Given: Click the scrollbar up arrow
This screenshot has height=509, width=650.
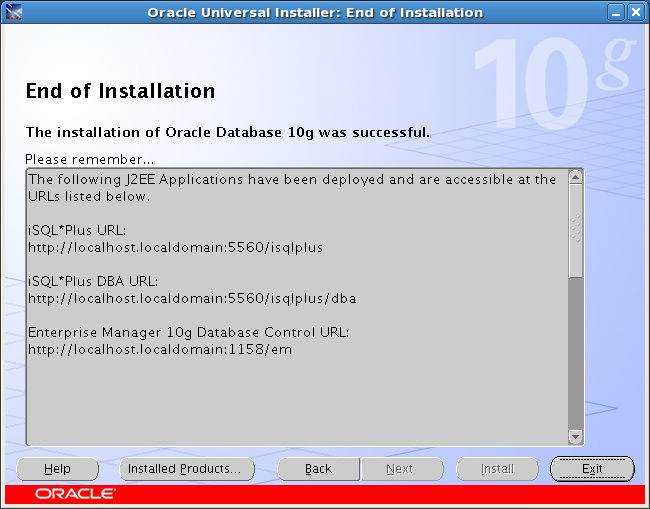Looking at the screenshot, I should (x=575, y=177).
